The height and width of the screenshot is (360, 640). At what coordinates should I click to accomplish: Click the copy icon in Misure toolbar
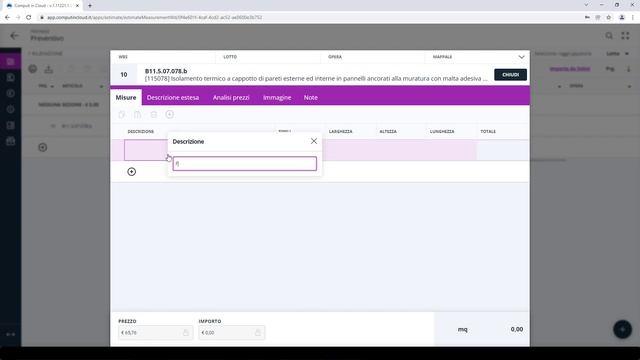(122, 115)
